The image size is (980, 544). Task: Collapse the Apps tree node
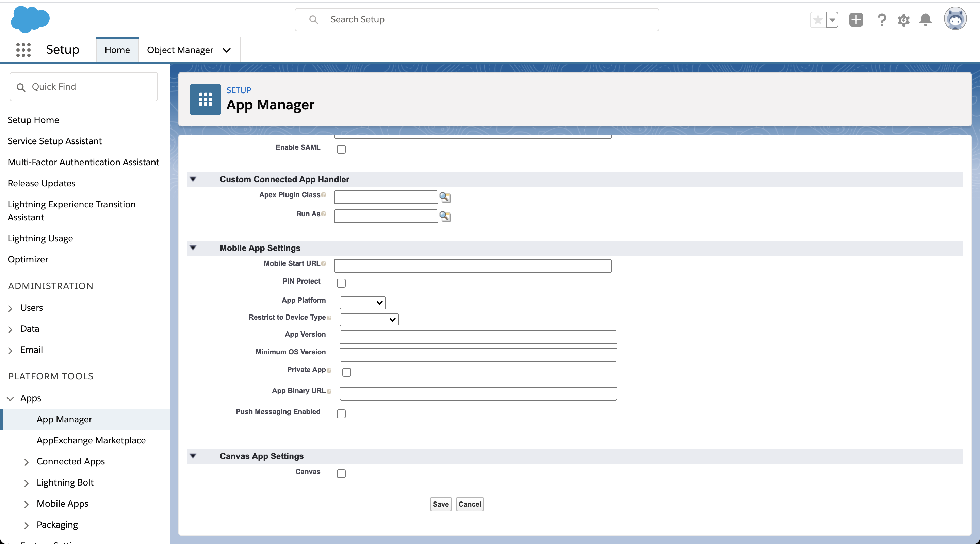[10, 399]
